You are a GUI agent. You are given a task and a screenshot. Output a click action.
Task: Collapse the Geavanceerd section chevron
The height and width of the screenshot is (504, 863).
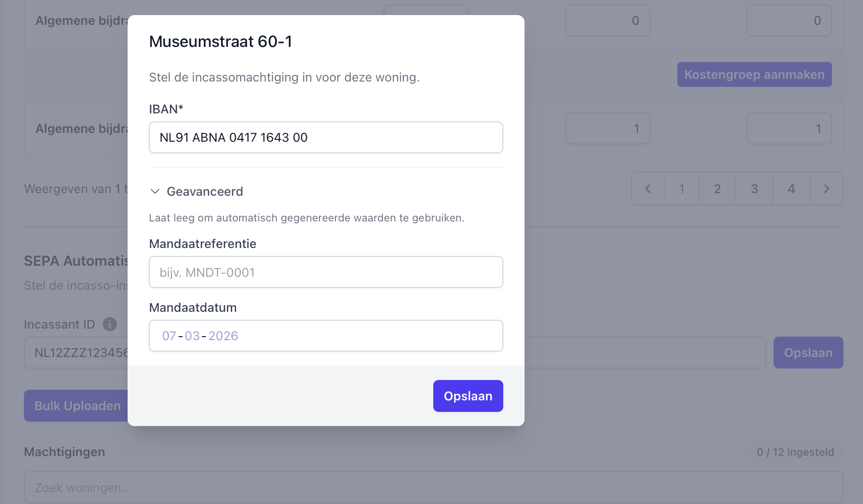[x=155, y=191]
